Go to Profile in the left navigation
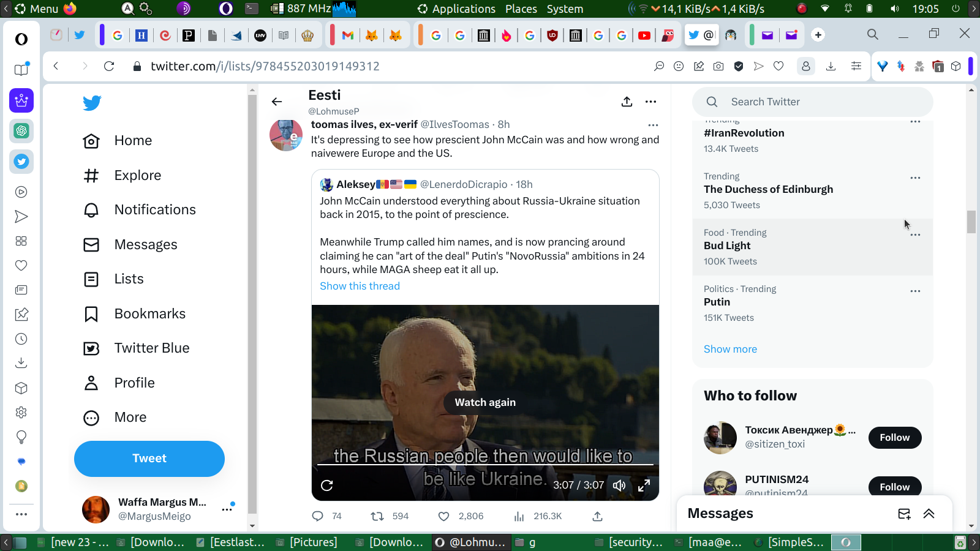 119,383
